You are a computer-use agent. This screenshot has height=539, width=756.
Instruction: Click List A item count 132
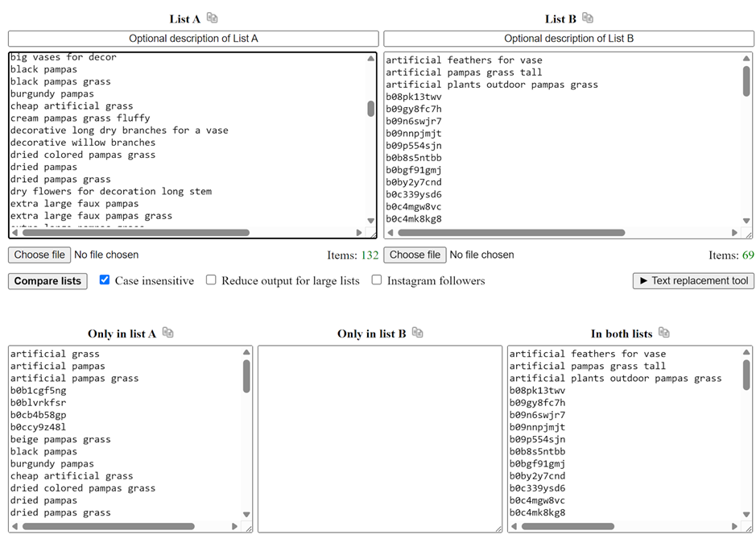370,255
